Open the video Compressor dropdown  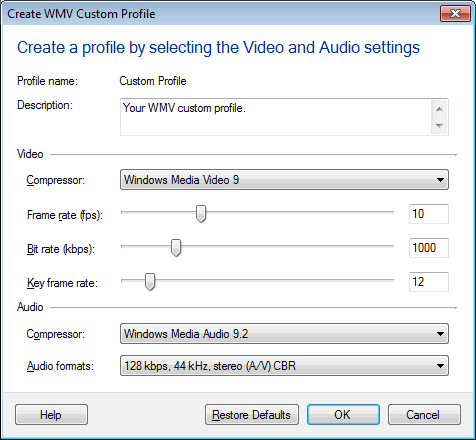[x=284, y=180]
